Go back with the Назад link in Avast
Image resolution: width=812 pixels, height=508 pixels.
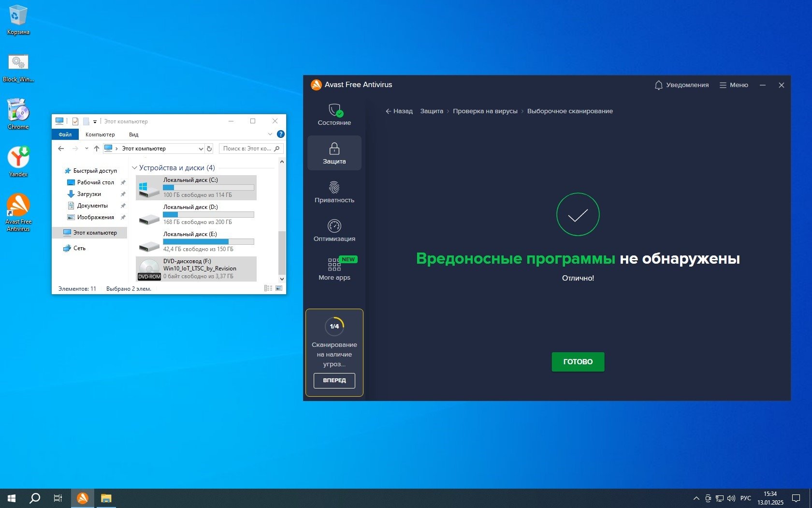click(x=399, y=111)
